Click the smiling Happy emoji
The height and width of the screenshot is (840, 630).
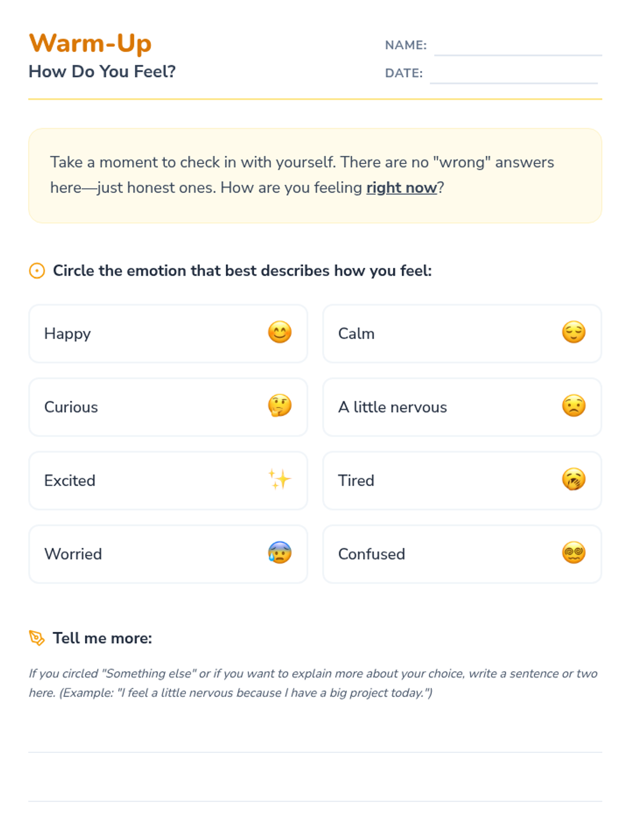(279, 333)
